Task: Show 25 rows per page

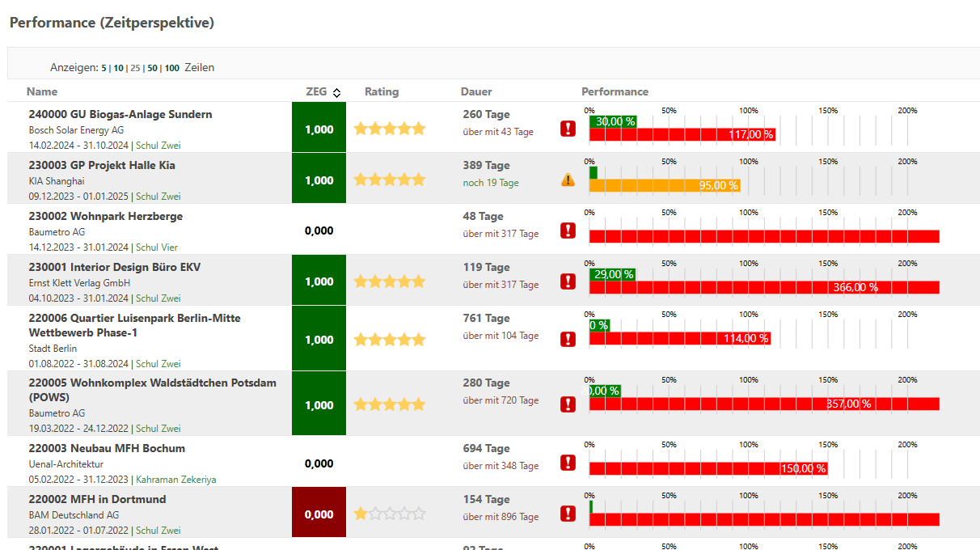Action: pos(135,68)
